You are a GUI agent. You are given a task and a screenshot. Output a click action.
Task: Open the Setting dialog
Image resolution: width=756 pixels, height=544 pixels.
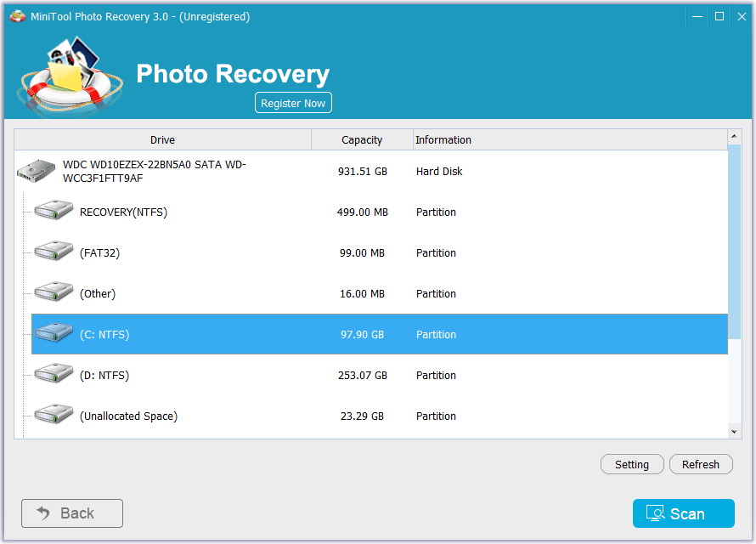pos(632,464)
